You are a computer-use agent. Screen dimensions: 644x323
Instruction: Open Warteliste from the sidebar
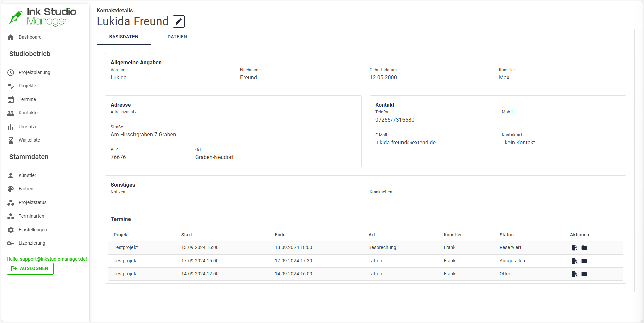29,140
